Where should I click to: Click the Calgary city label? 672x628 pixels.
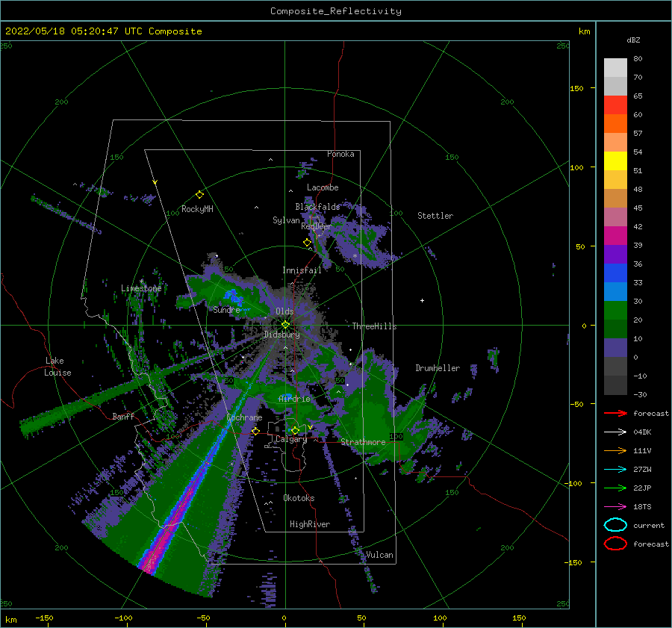point(291,439)
